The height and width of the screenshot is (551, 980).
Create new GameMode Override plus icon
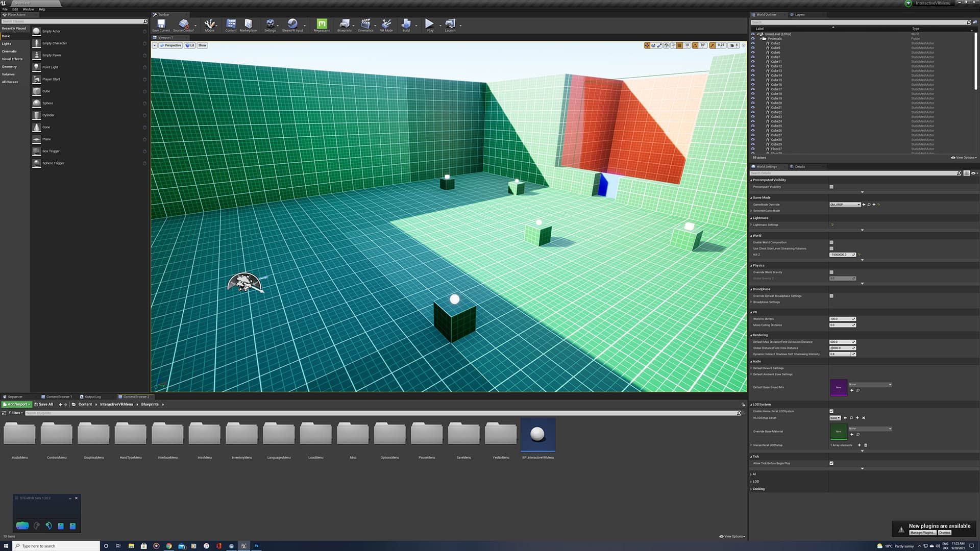tap(874, 205)
